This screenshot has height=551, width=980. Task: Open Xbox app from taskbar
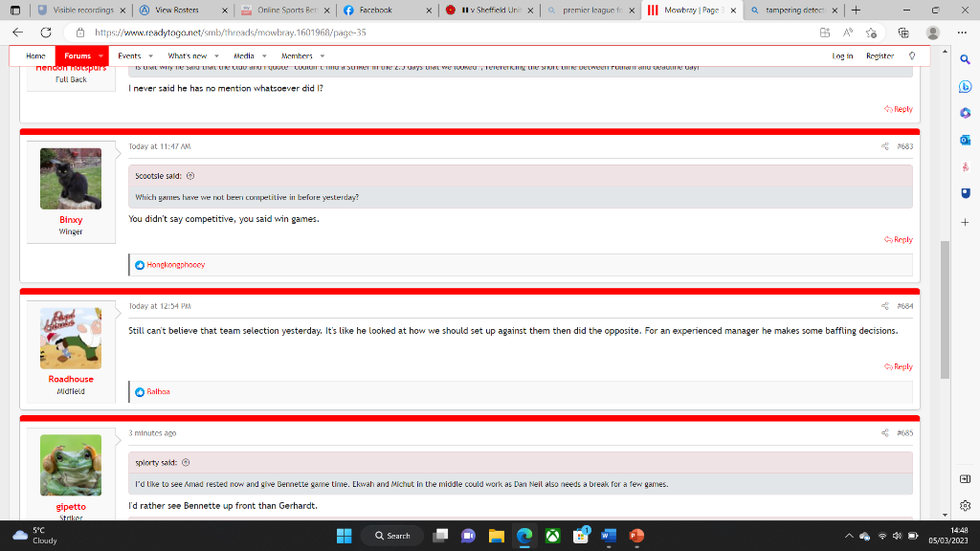(x=552, y=536)
